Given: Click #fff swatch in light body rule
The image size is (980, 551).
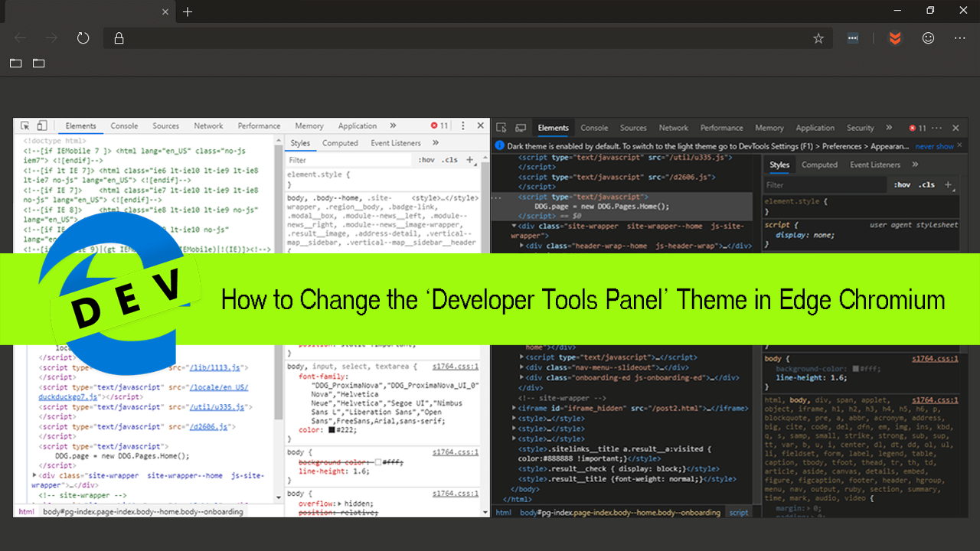Looking at the screenshot, I should [378, 462].
